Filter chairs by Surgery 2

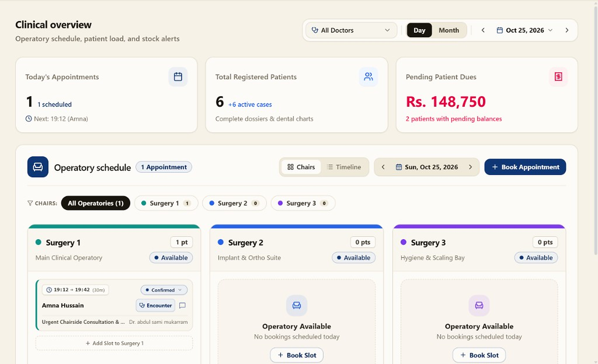[x=234, y=203]
